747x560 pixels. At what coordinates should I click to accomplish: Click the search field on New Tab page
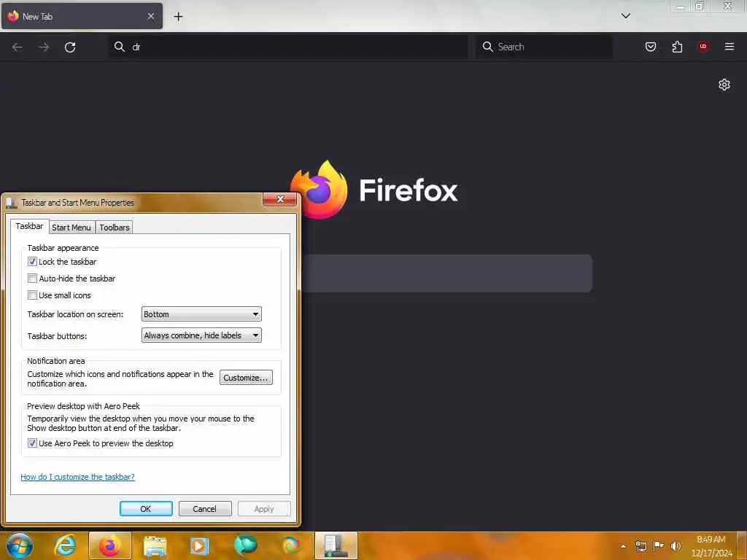[446, 273]
